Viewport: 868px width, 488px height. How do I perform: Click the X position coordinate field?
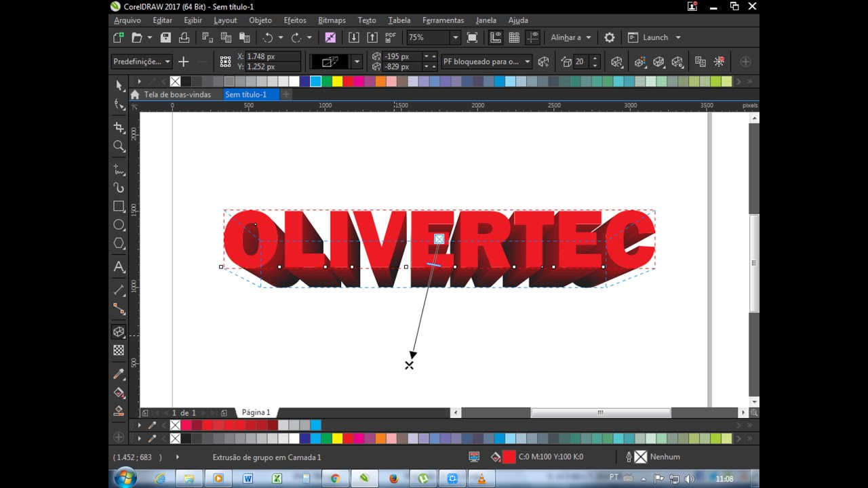click(272, 57)
